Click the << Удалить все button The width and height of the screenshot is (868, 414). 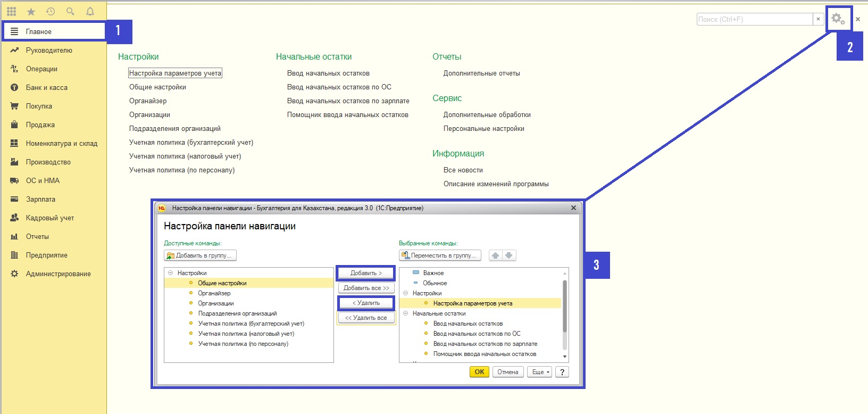[366, 318]
